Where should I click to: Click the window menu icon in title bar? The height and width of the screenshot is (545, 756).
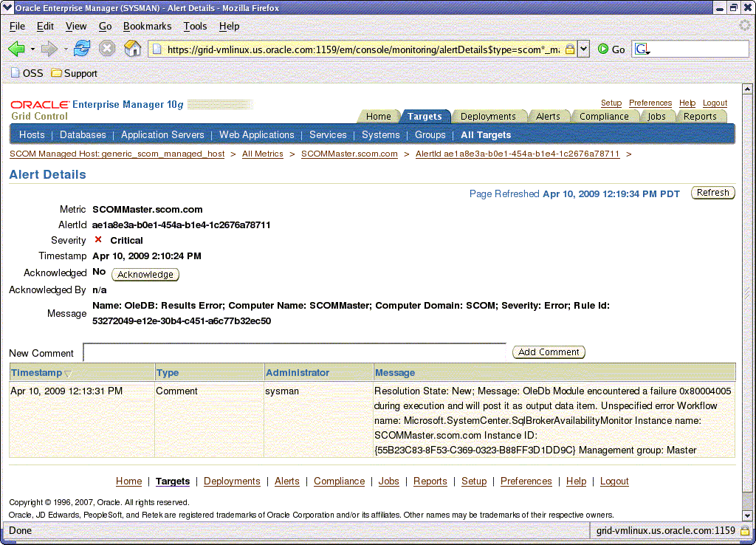(7, 7)
